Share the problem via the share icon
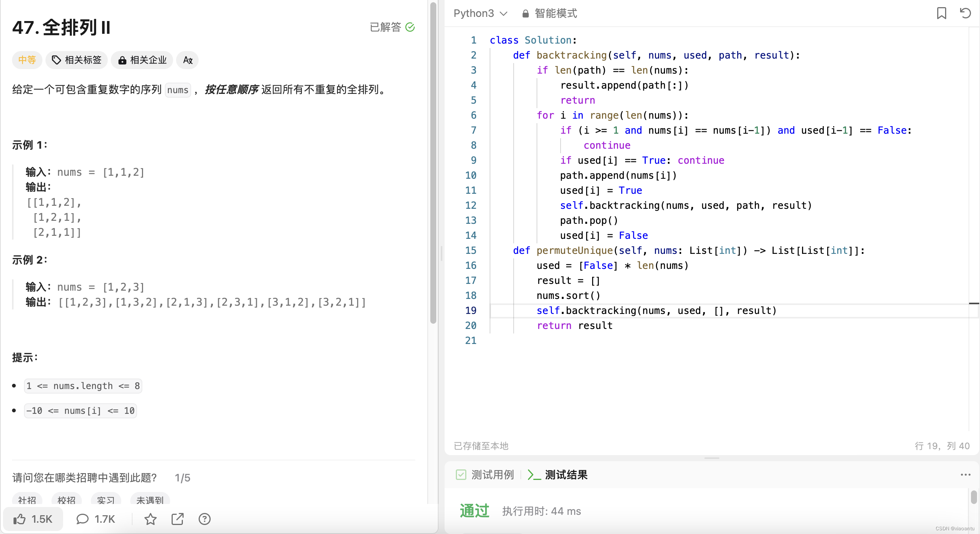The height and width of the screenshot is (534, 980). [177, 519]
